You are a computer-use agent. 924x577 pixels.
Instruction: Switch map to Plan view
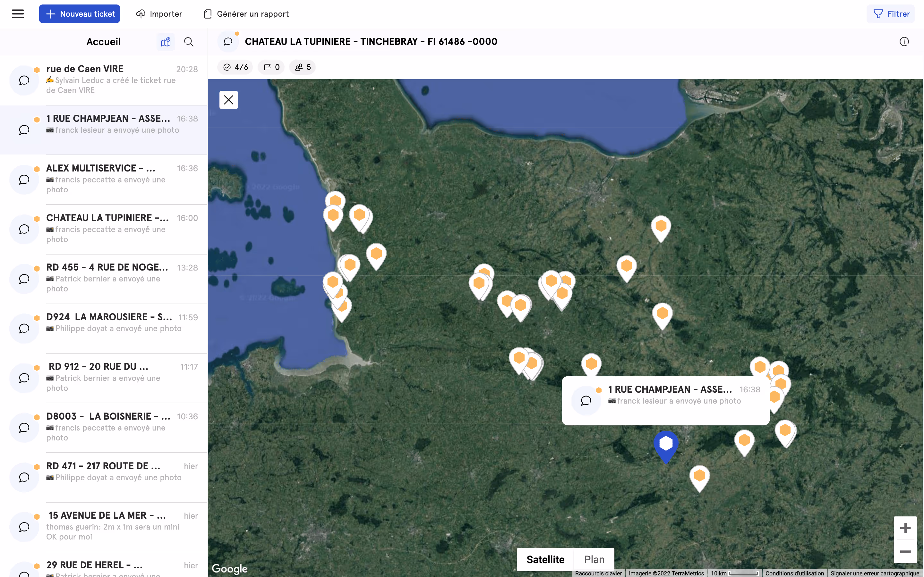[x=594, y=559]
